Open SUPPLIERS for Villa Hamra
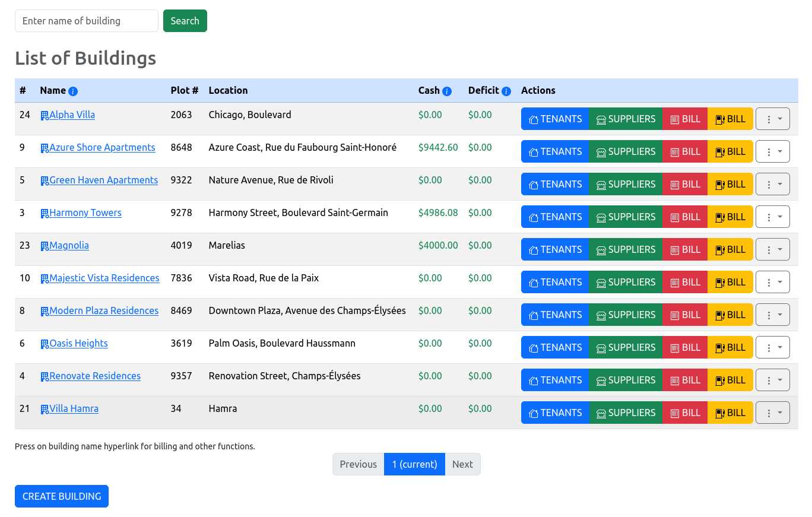The height and width of the screenshot is (517, 812). (x=626, y=413)
